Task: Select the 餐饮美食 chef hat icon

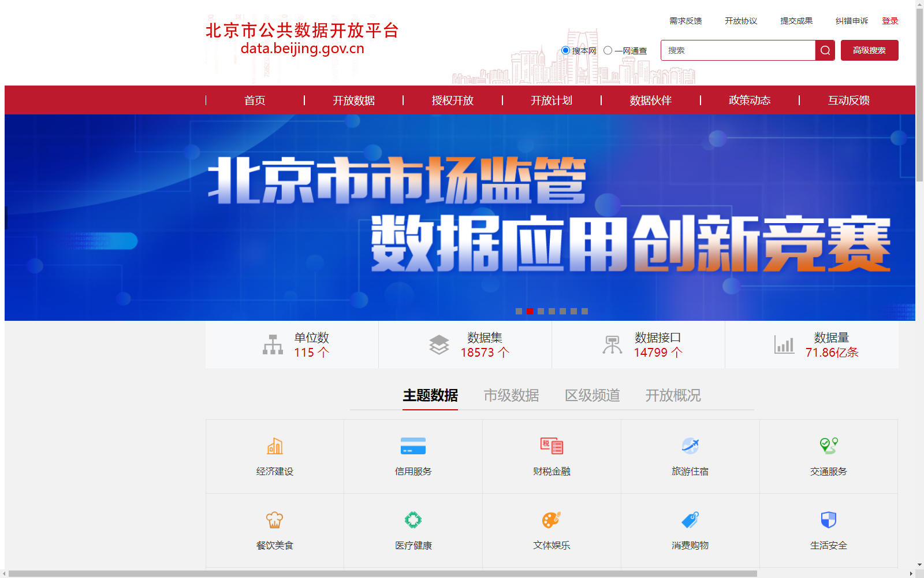Action: [274, 520]
